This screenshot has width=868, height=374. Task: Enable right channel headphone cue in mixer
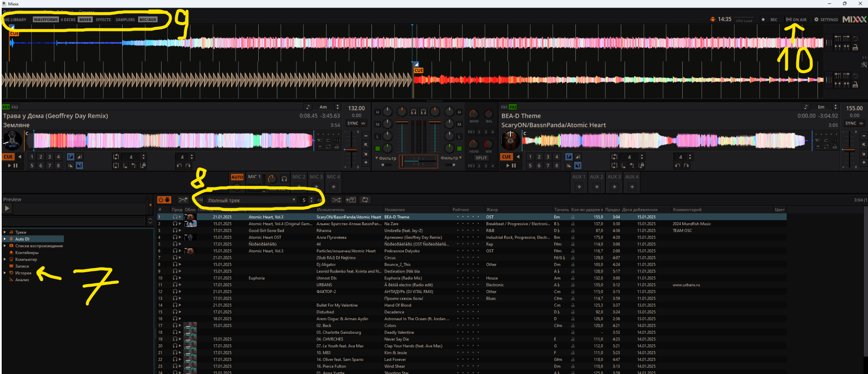click(423, 112)
